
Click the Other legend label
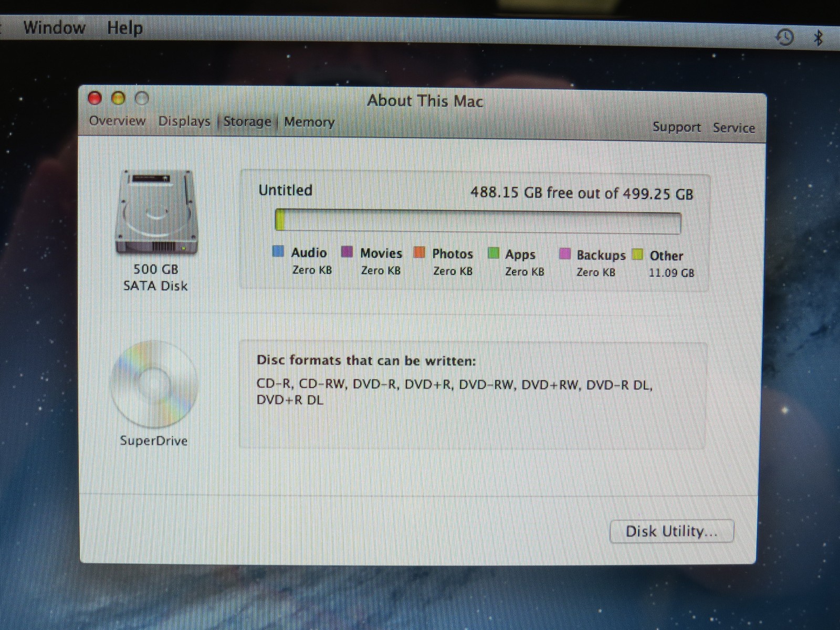pos(666,256)
